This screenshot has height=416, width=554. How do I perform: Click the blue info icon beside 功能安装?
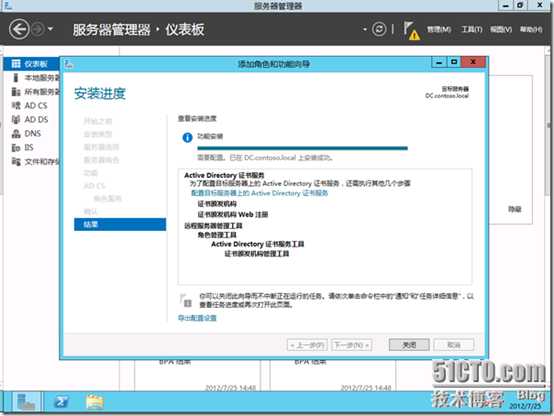tap(187, 137)
